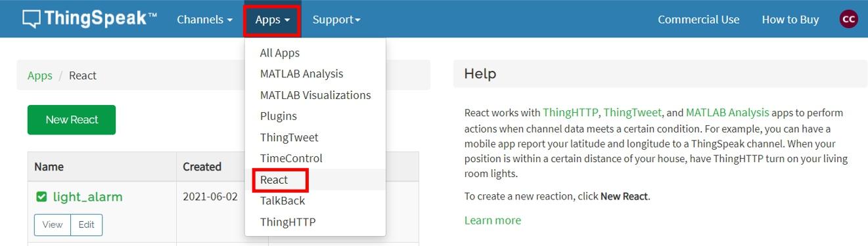Open the CC user avatar menu
Screen dimensions: 868x246
coord(849,19)
